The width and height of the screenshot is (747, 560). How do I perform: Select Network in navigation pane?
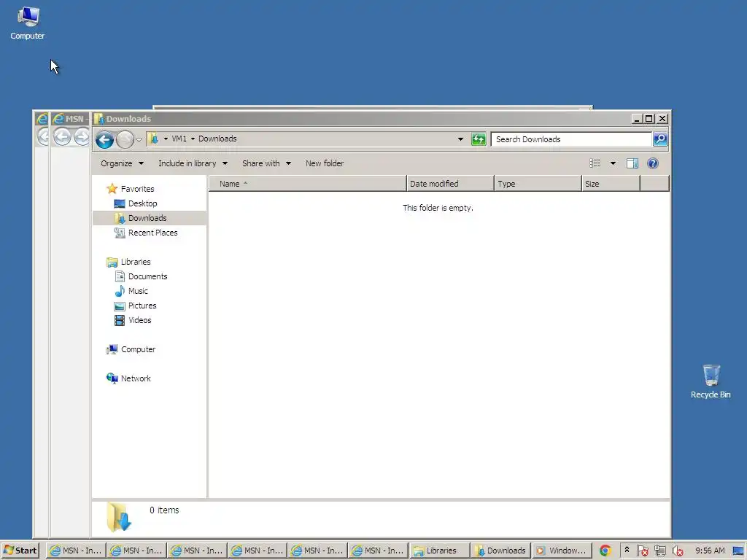[x=135, y=378]
